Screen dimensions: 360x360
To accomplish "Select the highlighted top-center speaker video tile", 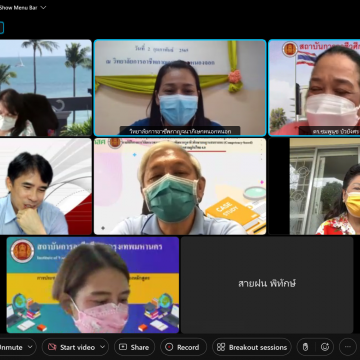I will (180, 88).
